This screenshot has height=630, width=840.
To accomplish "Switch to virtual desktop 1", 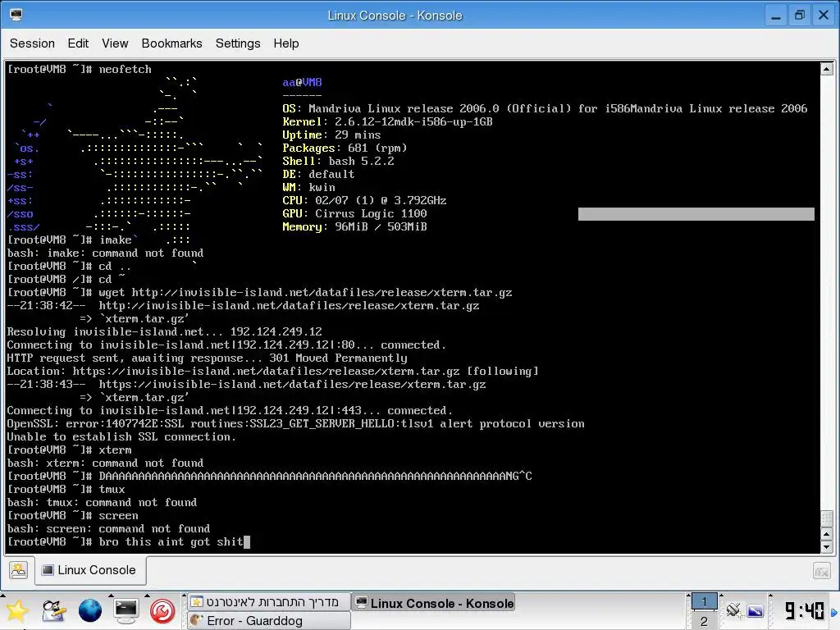I will (704, 601).
